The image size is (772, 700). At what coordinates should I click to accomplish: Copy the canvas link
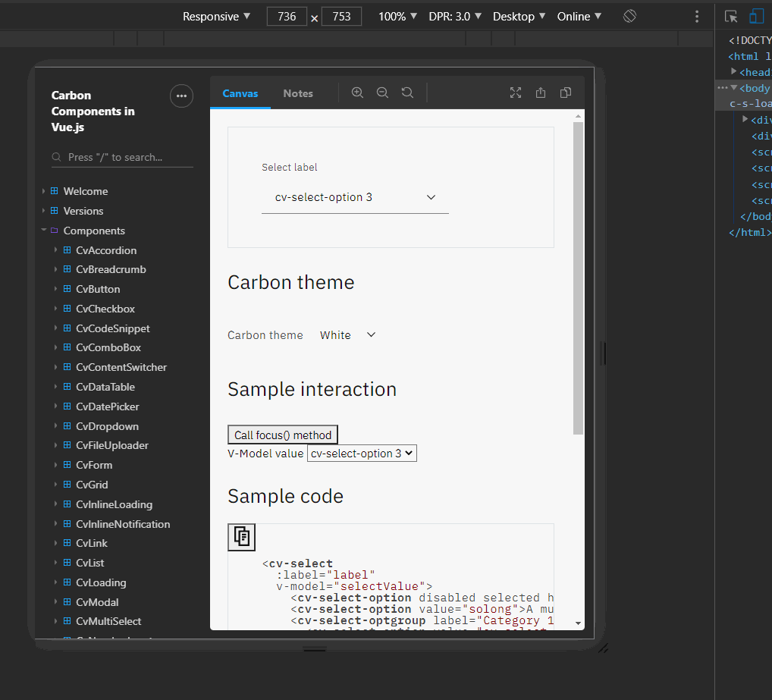click(x=565, y=93)
